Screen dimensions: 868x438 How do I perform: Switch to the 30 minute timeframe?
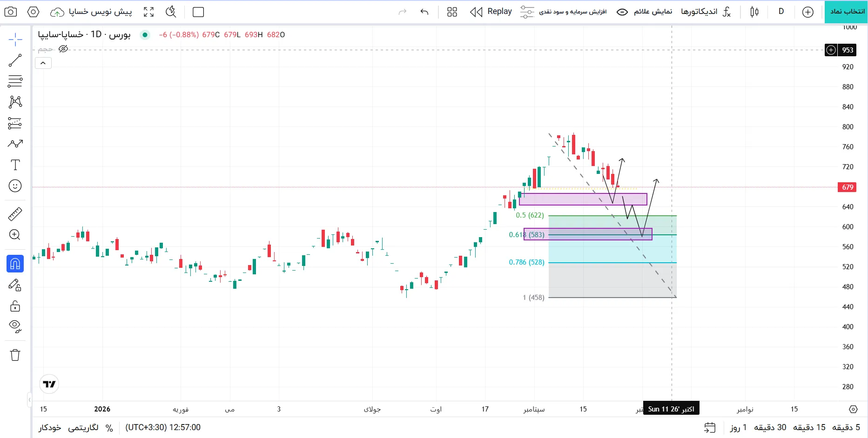pyautogui.click(x=770, y=427)
